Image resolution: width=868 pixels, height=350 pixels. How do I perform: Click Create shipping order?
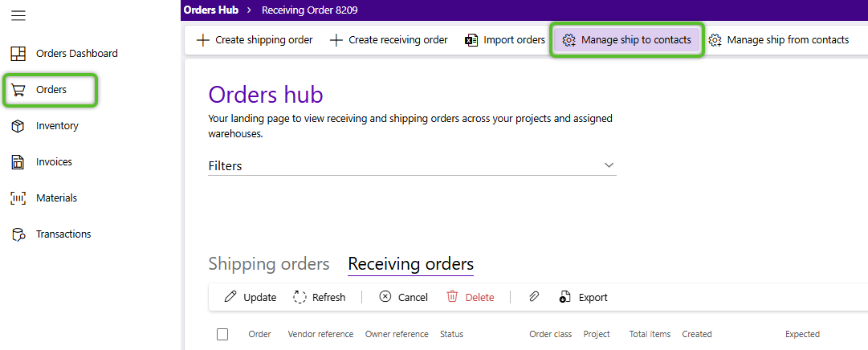click(255, 40)
